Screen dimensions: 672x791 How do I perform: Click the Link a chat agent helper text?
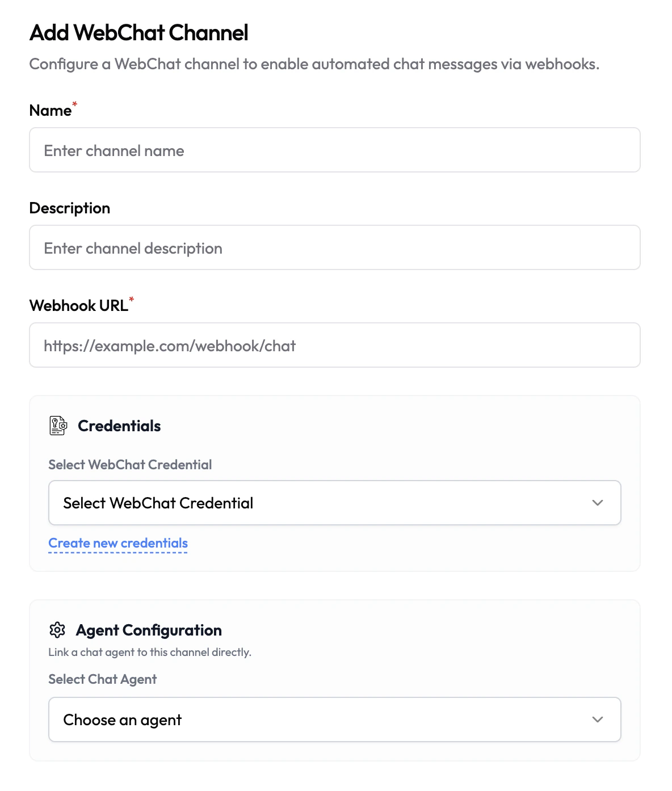click(150, 653)
